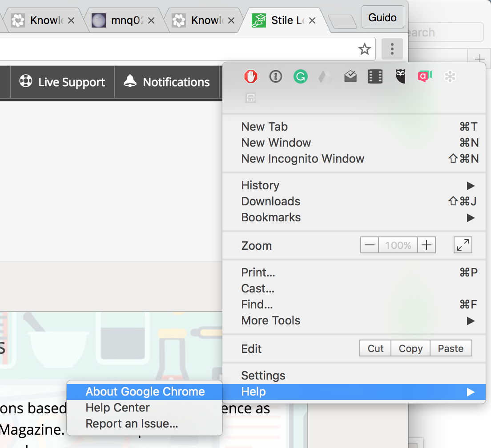Click the Paste button in Edit row
Image resolution: width=491 pixels, height=448 pixels.
451,348
